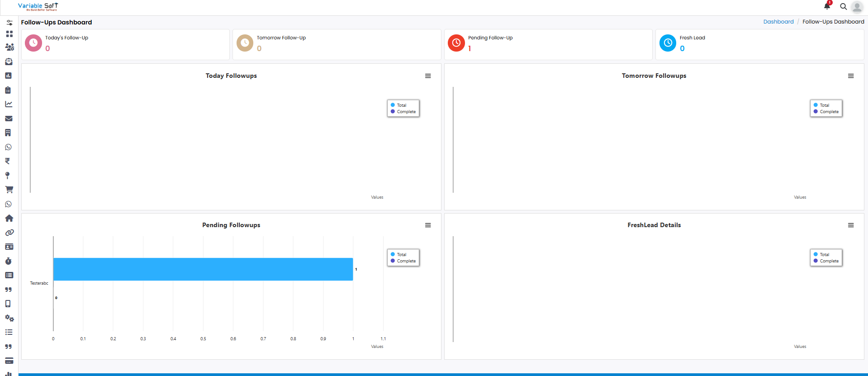Open the rupee sign icon in sidebar

pyautogui.click(x=7, y=161)
